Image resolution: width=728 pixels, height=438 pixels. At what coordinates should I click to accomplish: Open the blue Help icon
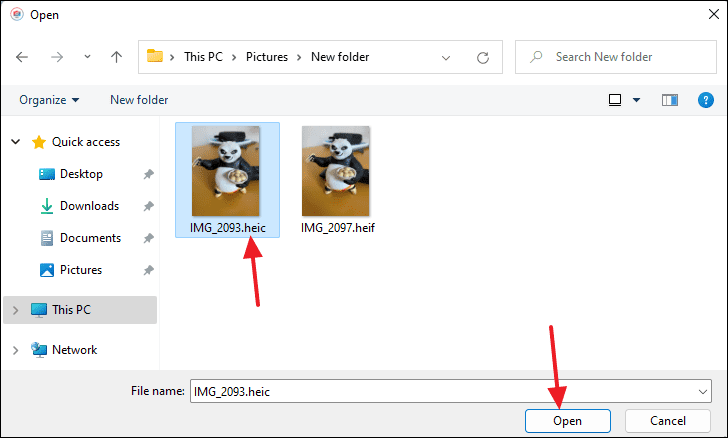[705, 100]
